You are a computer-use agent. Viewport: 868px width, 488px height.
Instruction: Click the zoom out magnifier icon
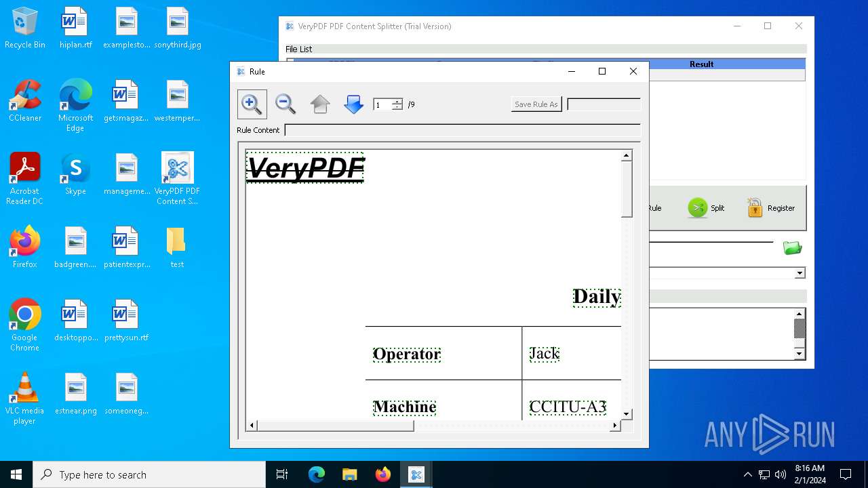(x=285, y=104)
